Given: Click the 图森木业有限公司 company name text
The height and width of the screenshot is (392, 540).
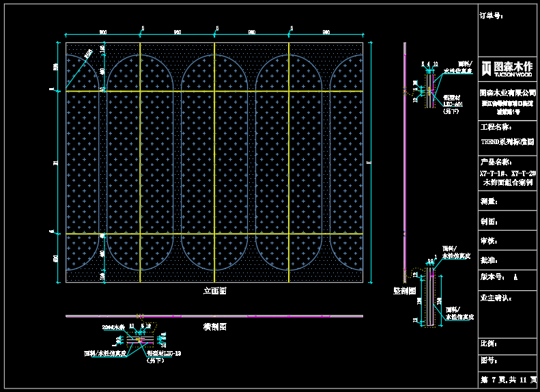Looking at the screenshot, I should (507, 92).
